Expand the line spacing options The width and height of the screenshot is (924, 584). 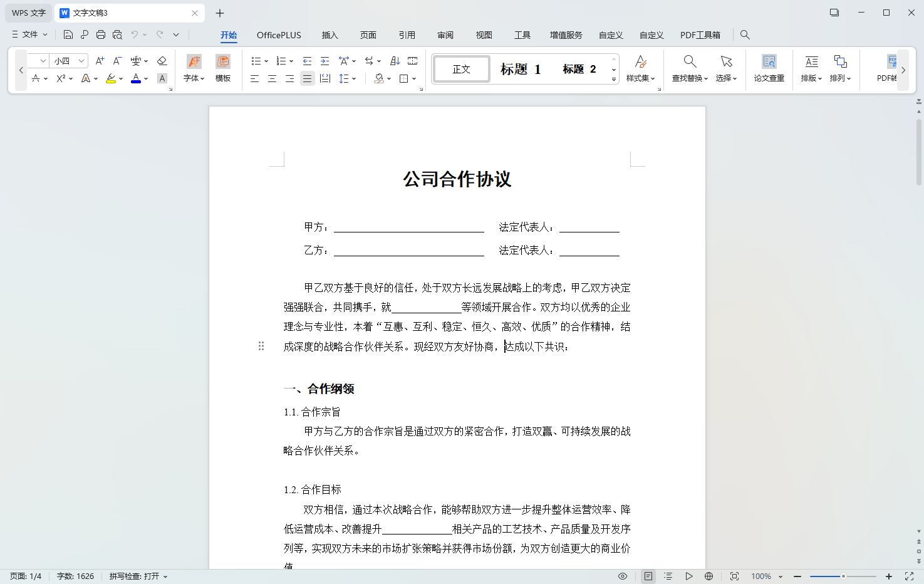pos(348,78)
